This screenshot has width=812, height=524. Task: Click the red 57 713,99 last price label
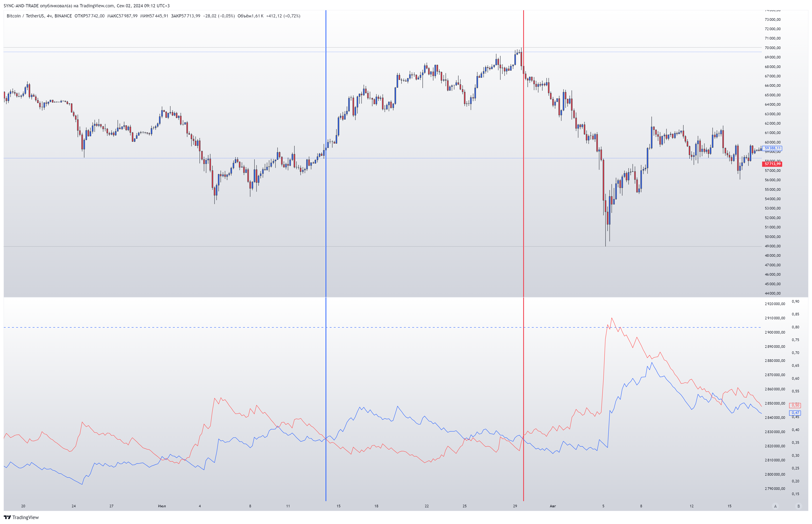(772, 164)
